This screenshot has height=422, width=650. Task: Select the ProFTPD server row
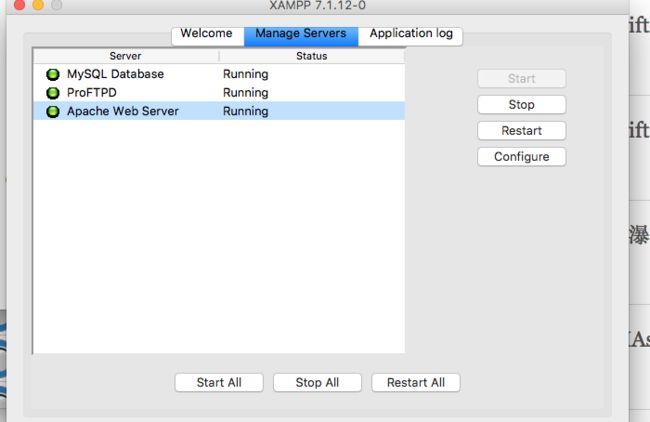[219, 92]
